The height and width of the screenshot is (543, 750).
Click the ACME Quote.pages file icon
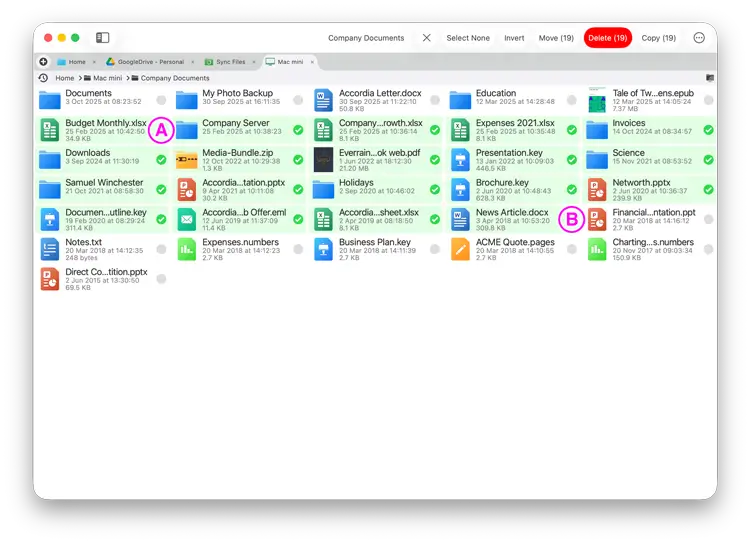460,249
